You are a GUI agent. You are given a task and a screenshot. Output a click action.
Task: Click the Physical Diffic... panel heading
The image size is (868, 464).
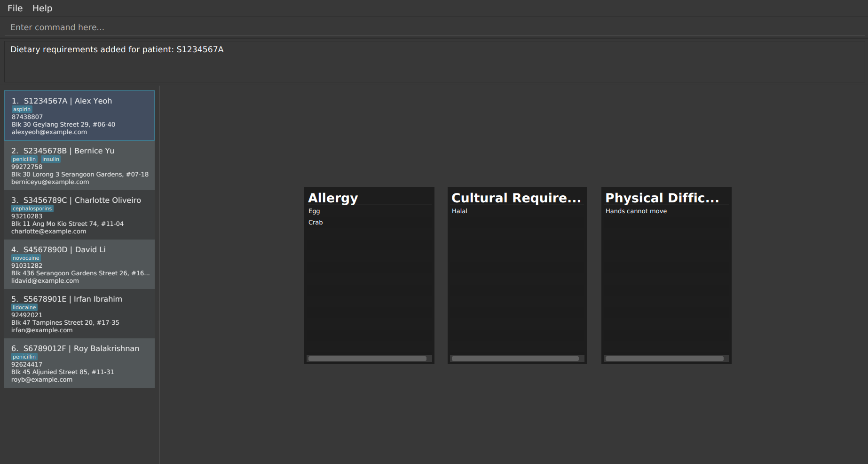coord(662,198)
